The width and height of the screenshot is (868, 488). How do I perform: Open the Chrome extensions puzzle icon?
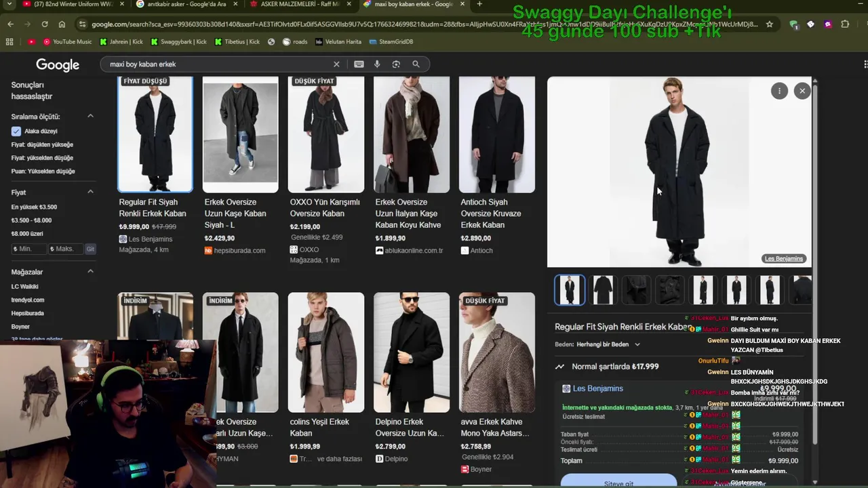tap(845, 24)
